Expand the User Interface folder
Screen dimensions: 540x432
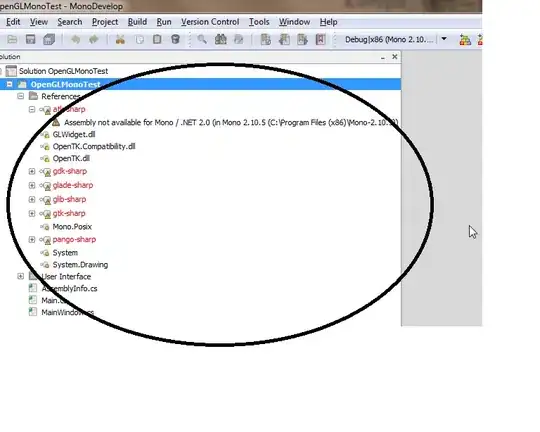(x=21, y=276)
